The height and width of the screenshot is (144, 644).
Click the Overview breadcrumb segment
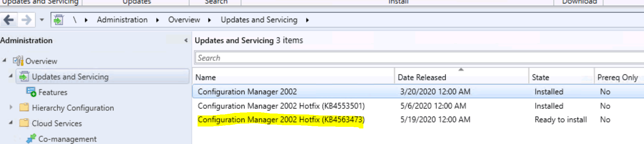click(x=184, y=20)
